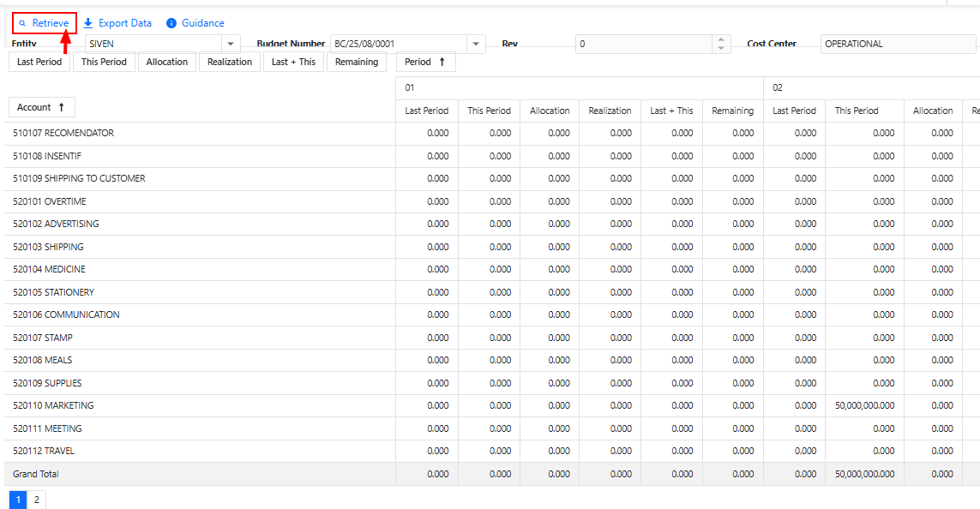Click Last Period header under period 02
This screenshot has height=509, width=980.
pos(795,111)
